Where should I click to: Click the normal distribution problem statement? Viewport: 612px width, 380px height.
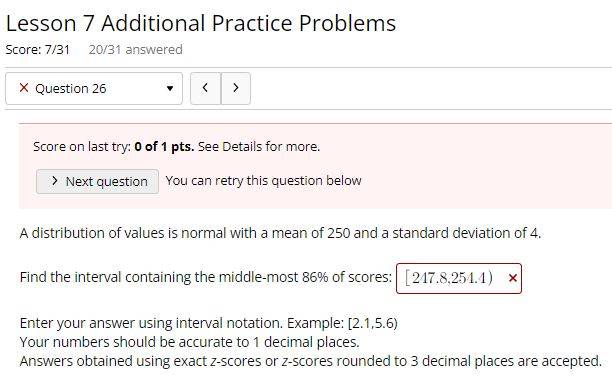(x=280, y=233)
